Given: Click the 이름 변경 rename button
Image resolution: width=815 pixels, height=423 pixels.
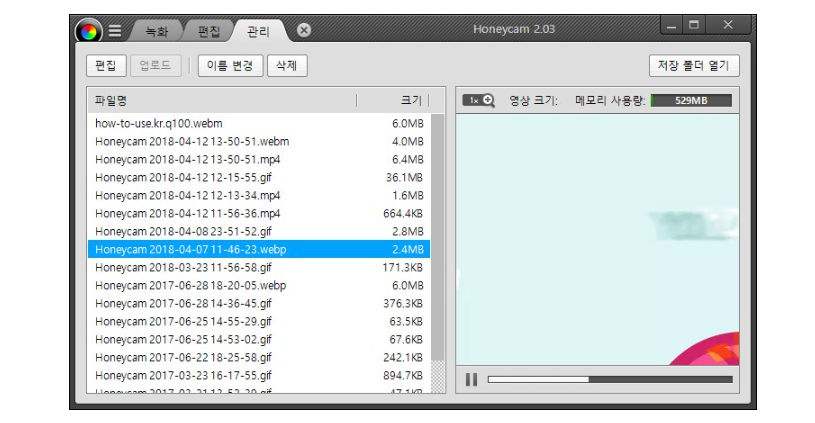Looking at the screenshot, I should pos(230,66).
